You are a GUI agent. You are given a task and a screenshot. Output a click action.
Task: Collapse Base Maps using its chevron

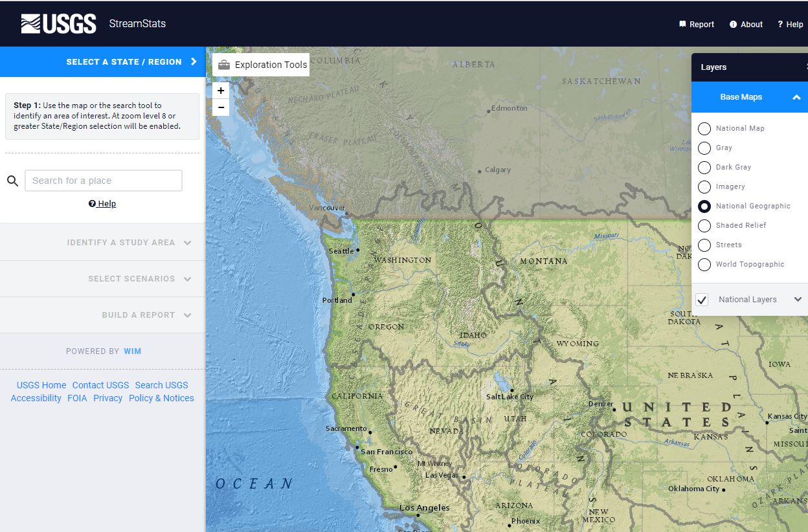point(796,97)
